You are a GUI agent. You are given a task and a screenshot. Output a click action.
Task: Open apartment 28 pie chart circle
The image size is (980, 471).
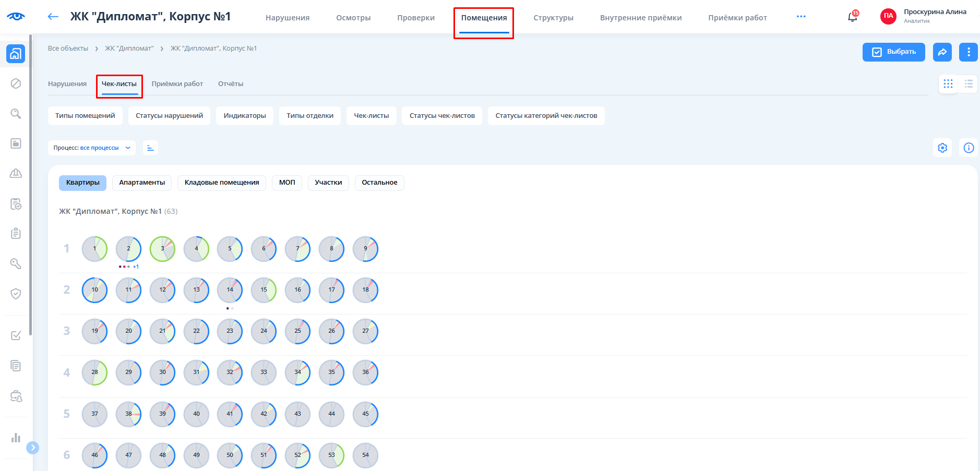point(94,372)
